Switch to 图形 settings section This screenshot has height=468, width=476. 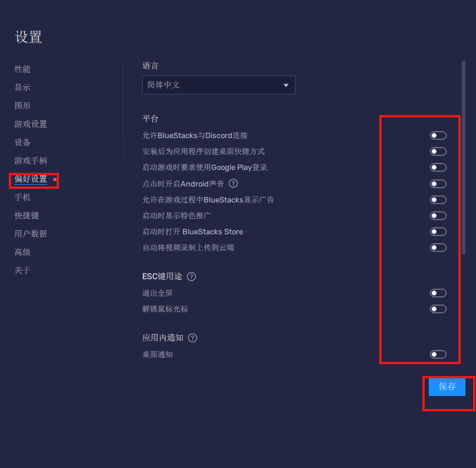22,106
